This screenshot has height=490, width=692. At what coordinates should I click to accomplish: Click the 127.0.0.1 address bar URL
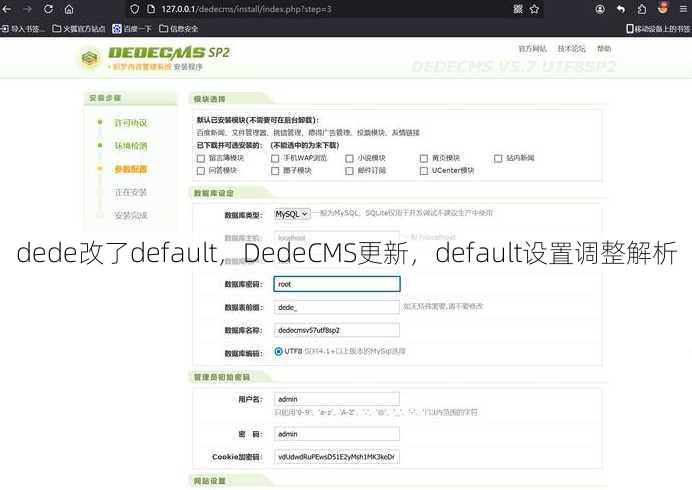(x=246, y=9)
